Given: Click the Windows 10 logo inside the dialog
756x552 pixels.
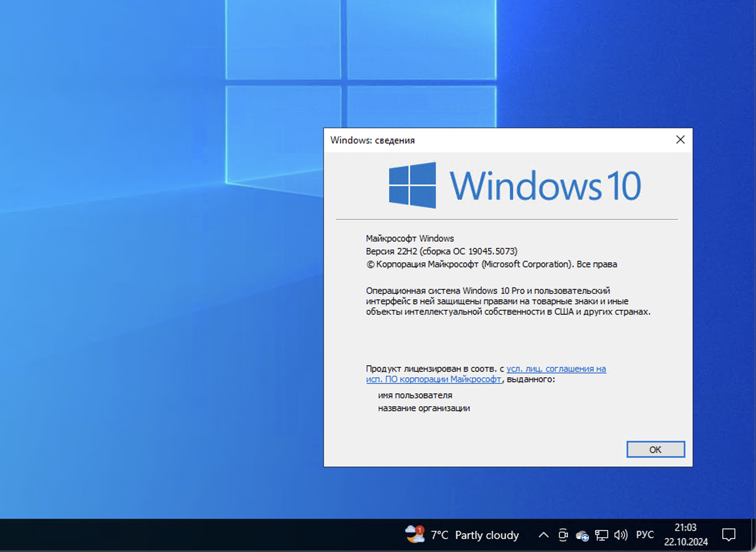Looking at the screenshot, I should point(513,185).
